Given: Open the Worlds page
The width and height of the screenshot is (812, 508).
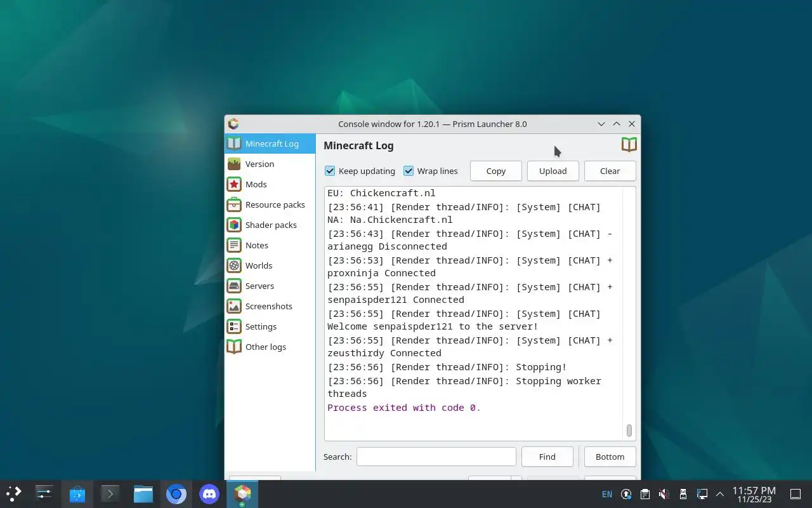Looking at the screenshot, I should click(x=270, y=265).
